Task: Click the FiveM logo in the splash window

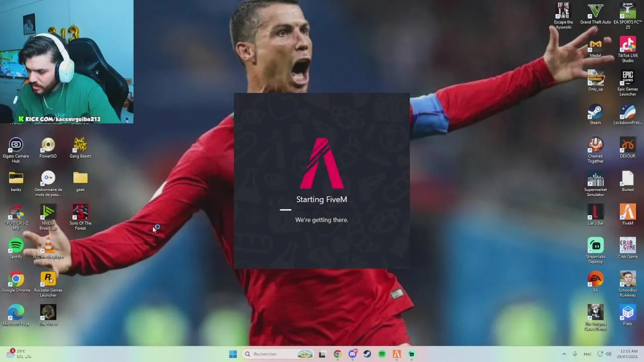Action: [322, 163]
